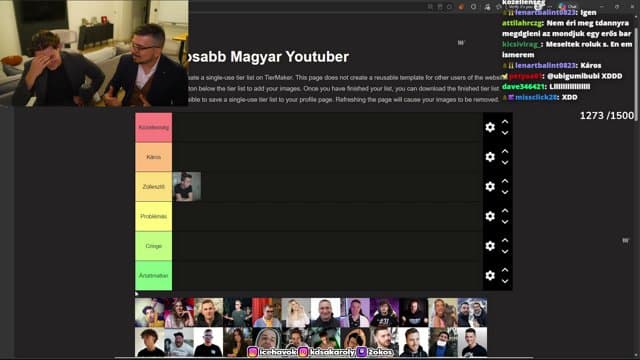Click username dave346421 in chat
This screenshot has width=640, height=360.
coord(523,87)
